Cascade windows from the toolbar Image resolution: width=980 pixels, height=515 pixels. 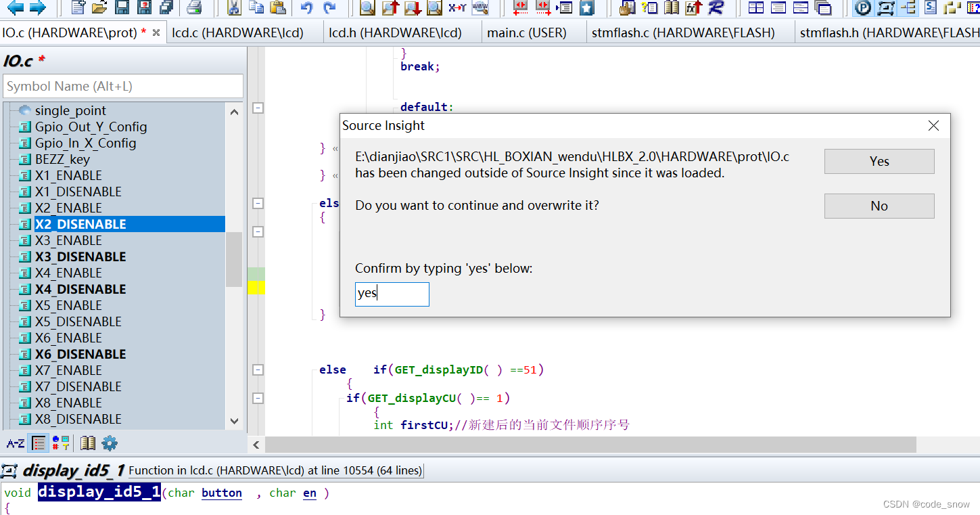pyautogui.click(x=823, y=7)
